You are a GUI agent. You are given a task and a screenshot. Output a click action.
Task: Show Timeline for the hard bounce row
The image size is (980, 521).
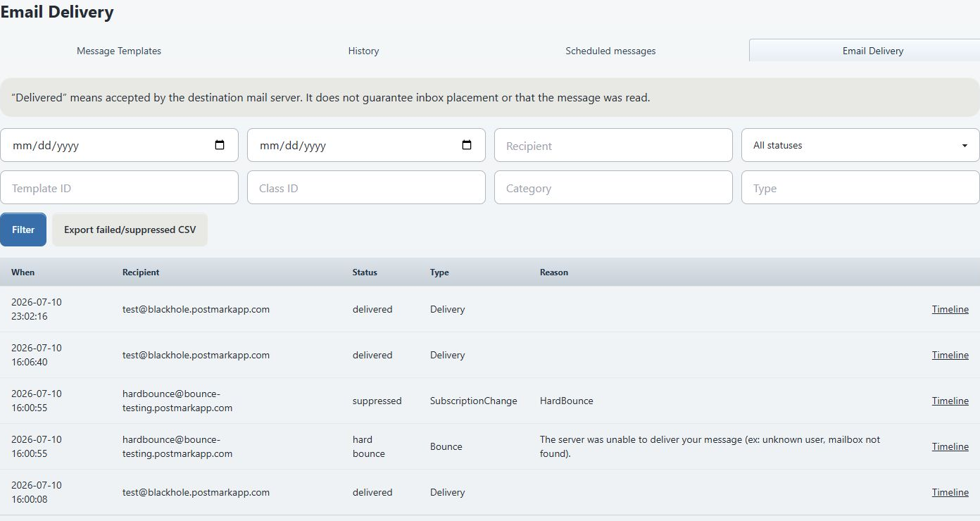[x=950, y=446]
